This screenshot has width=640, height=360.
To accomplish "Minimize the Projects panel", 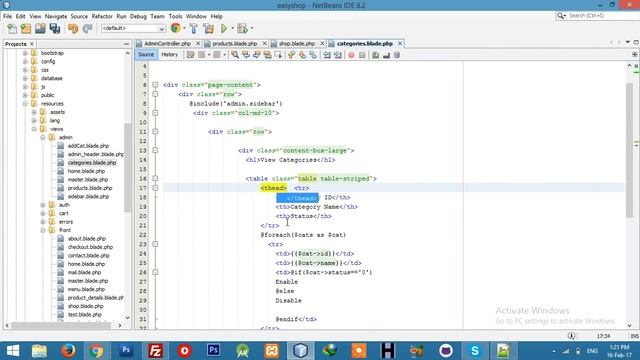I will pos(126,44).
